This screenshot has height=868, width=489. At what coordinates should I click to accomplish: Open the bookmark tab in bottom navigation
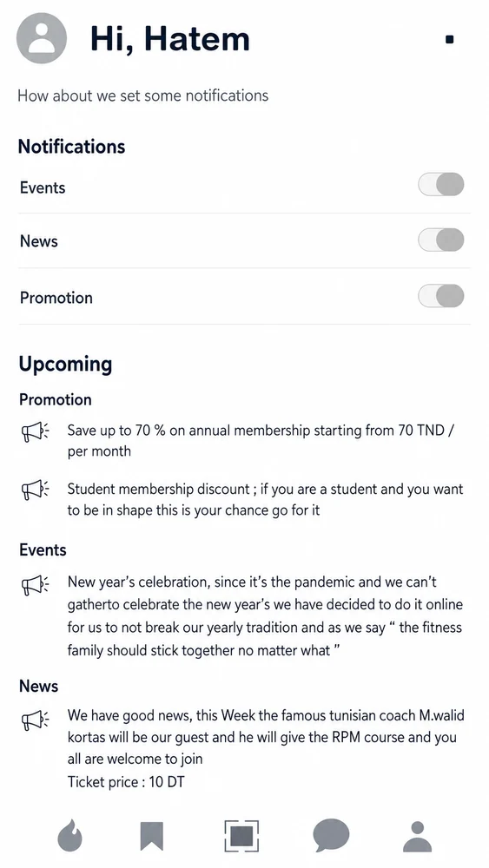(x=152, y=836)
